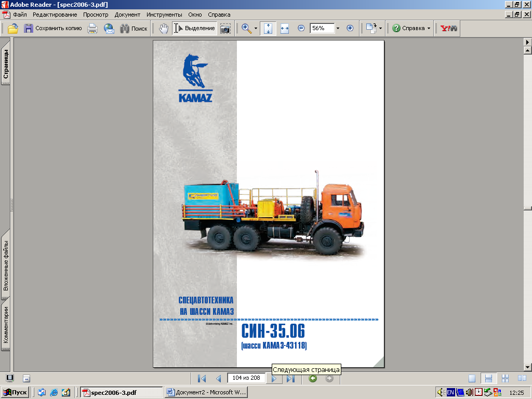Open the Просмотр menu
Viewport: 532px width, 399px height.
click(x=96, y=15)
